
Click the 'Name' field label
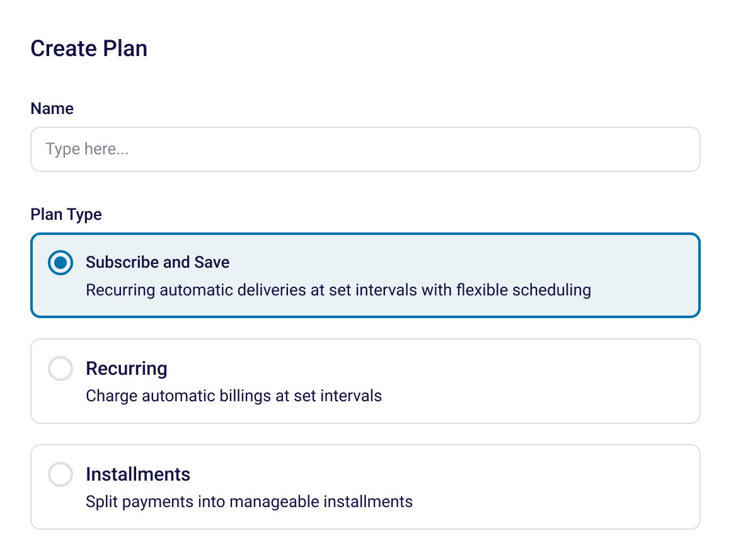[x=52, y=108]
